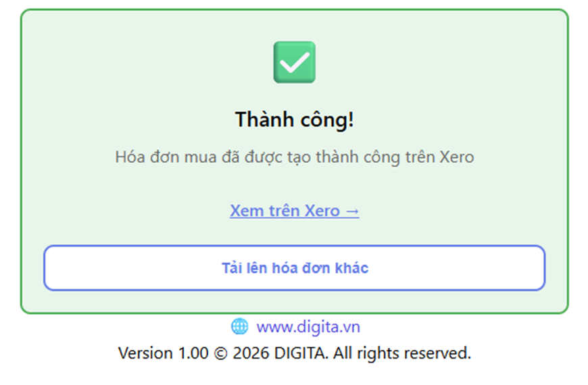Click the word "Tải" on the upload button
588x385 pixels.
click(x=232, y=268)
